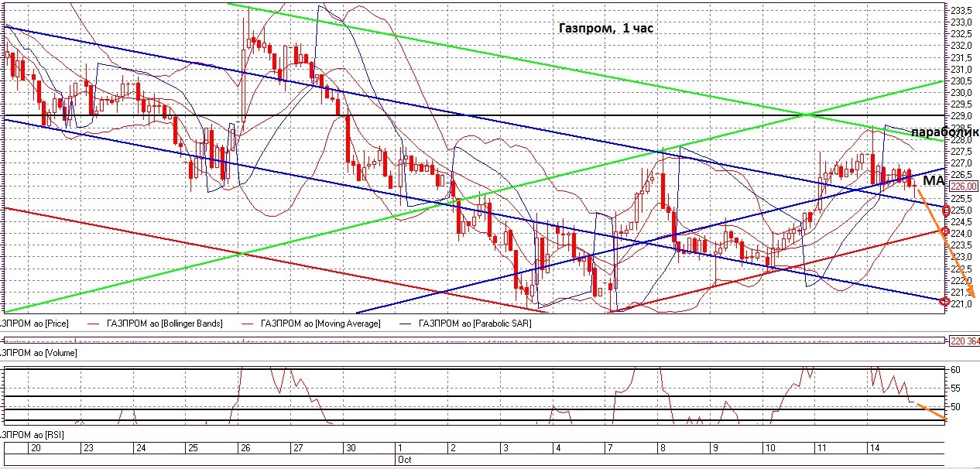Click the 222,0 price axis label
Screen dimensions: 980x469
[x=960, y=279]
